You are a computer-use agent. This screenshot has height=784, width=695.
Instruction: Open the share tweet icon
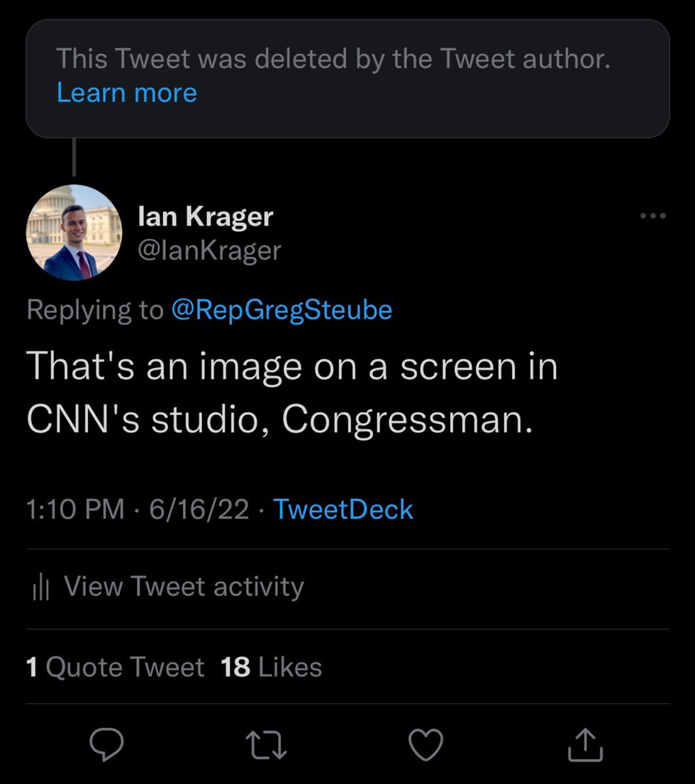586,744
